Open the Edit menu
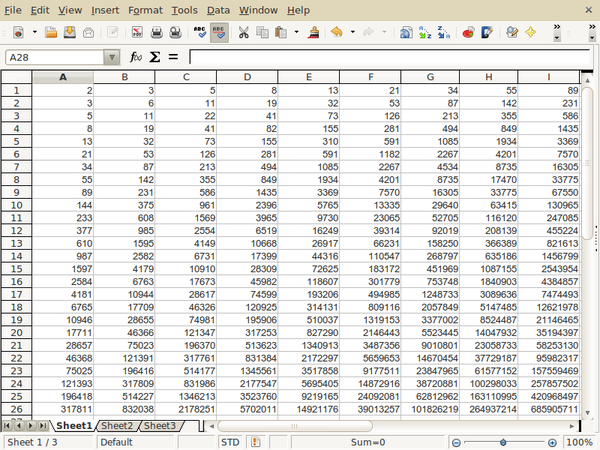The image size is (600, 450). tap(40, 10)
